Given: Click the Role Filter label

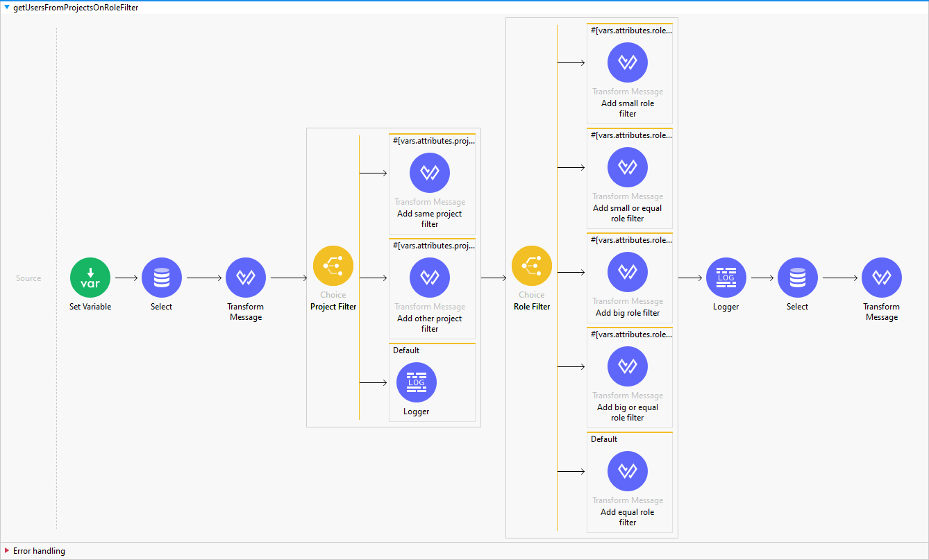Looking at the screenshot, I should pos(532,307).
